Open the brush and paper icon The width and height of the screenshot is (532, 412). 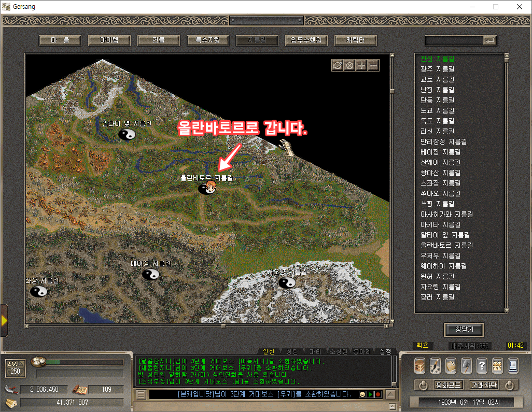point(436,366)
